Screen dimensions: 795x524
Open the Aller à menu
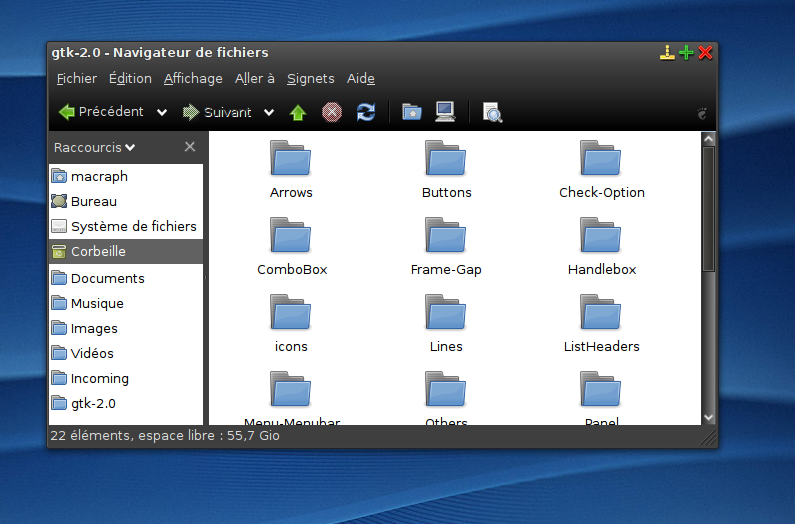coord(255,79)
